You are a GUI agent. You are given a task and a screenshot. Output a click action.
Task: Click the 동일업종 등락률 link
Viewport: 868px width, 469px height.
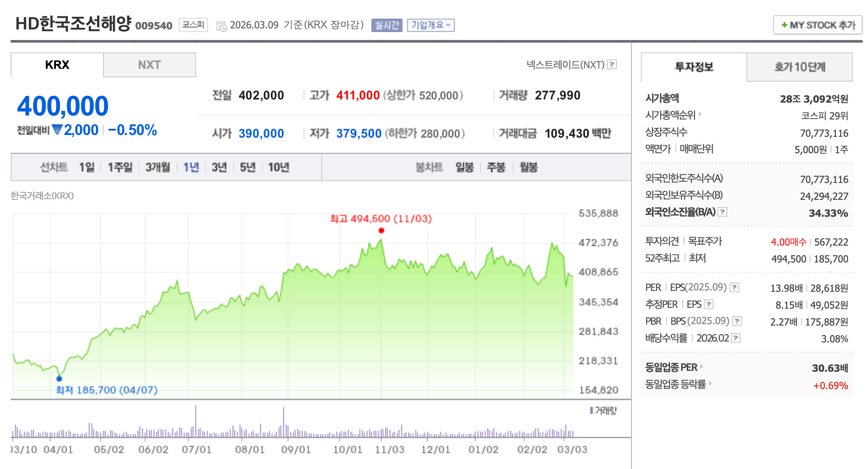coord(675,384)
